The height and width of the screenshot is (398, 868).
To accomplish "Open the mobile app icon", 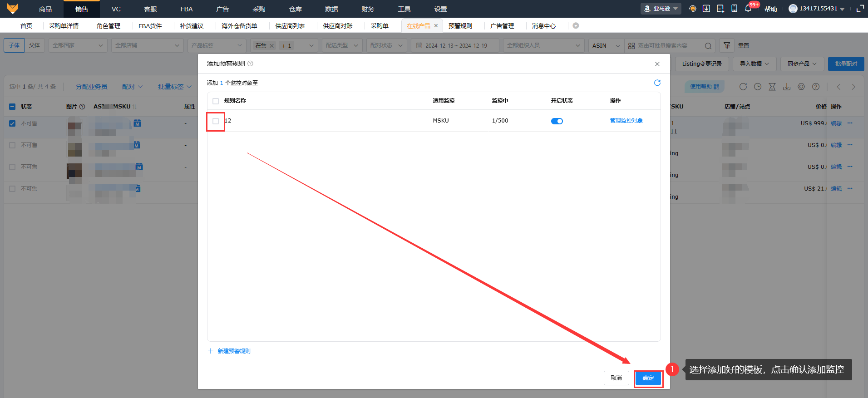I will point(734,9).
